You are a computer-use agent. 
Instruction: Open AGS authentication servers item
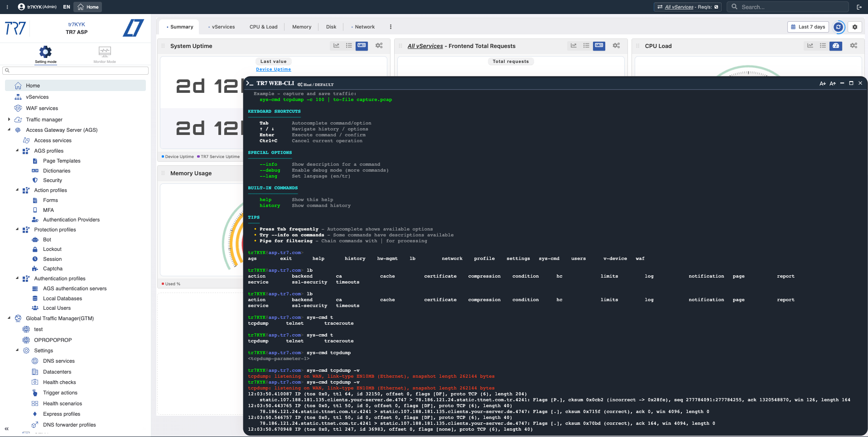pyautogui.click(x=75, y=288)
